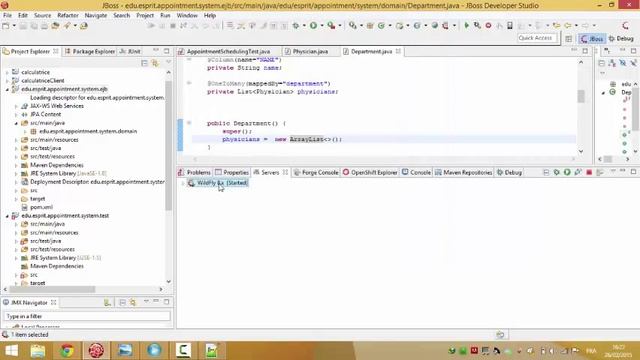This screenshot has width=640, height=360.
Task: Open Chrome from the taskbar
Action: [67, 351]
